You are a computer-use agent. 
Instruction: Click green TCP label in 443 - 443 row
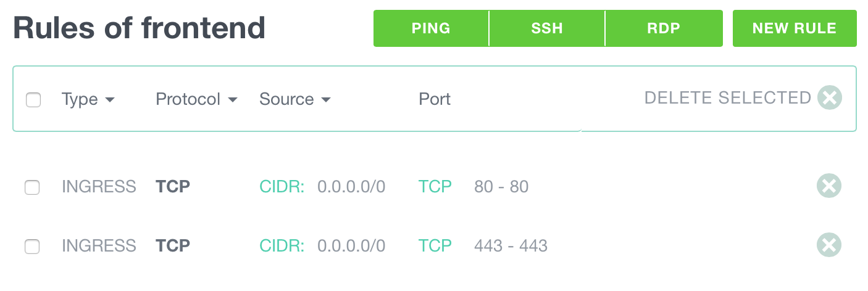tap(435, 246)
